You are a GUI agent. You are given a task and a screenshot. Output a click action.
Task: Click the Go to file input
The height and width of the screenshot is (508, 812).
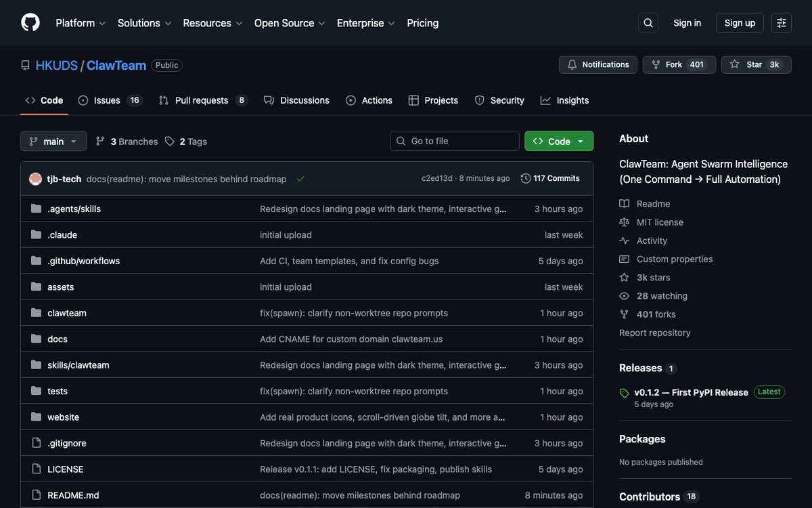pyautogui.click(x=455, y=141)
